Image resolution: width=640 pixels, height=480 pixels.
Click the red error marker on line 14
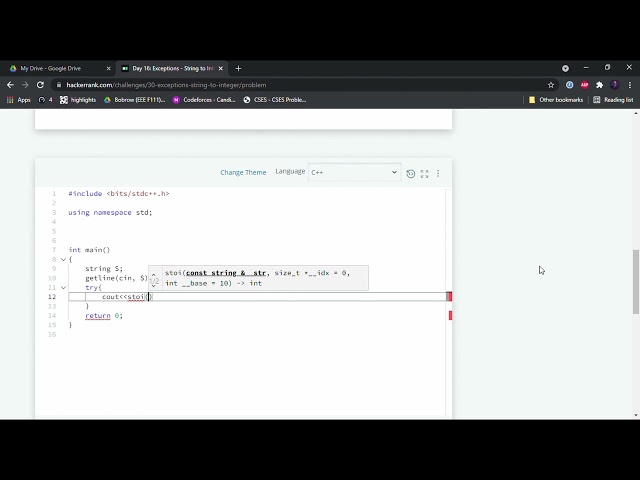(x=451, y=316)
